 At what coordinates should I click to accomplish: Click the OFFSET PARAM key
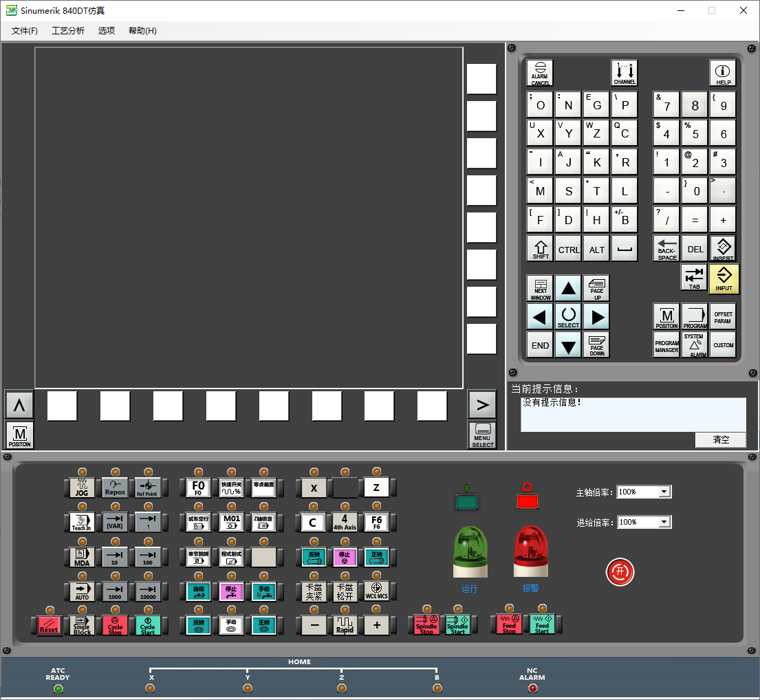(723, 317)
